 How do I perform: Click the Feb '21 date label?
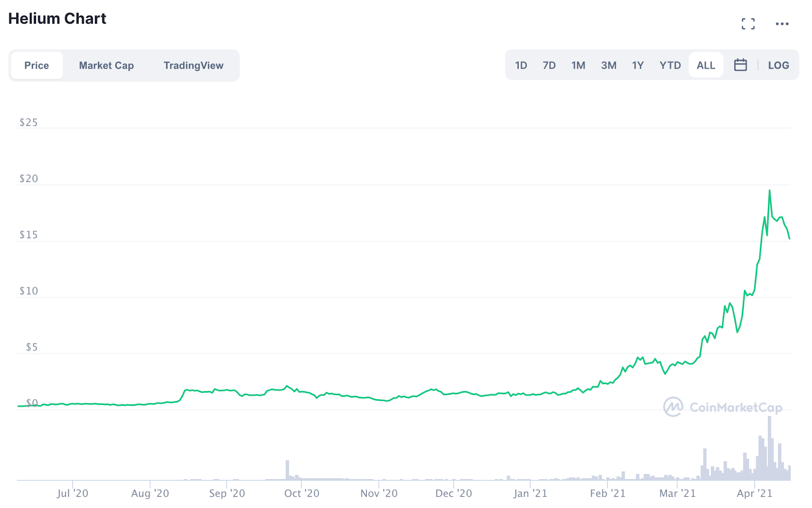[607, 493]
